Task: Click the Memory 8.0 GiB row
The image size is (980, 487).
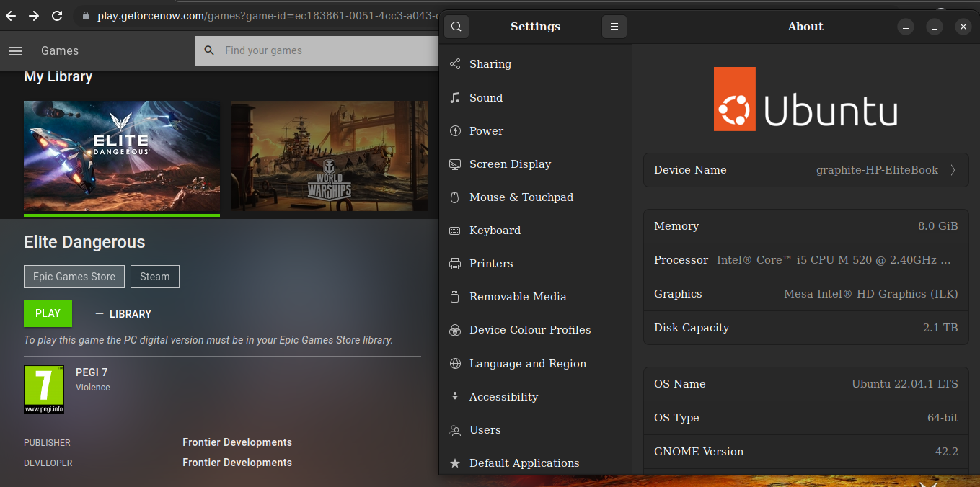Action: (x=805, y=226)
